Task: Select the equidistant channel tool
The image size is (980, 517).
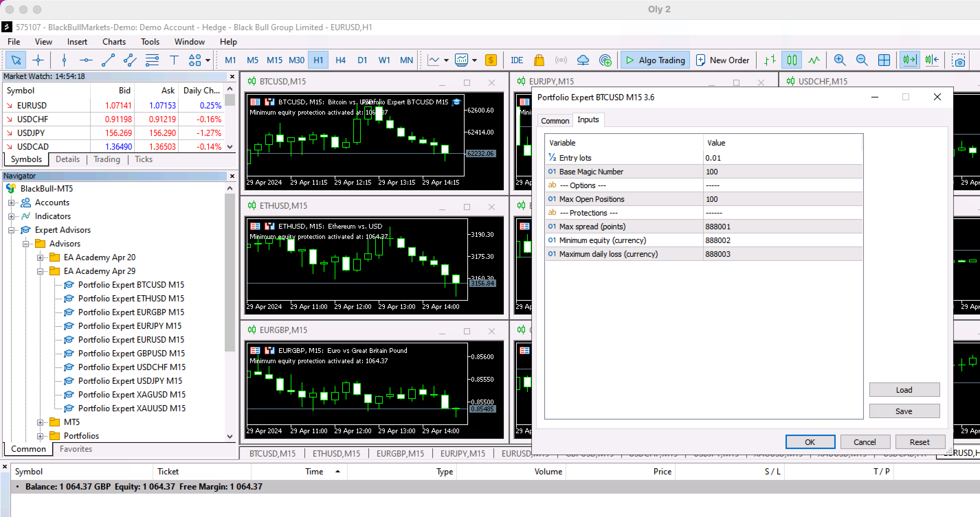Action: pos(130,60)
